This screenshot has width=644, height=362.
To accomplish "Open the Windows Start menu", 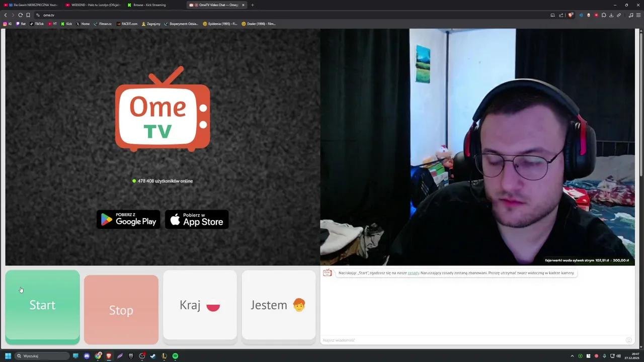I will [x=8, y=356].
